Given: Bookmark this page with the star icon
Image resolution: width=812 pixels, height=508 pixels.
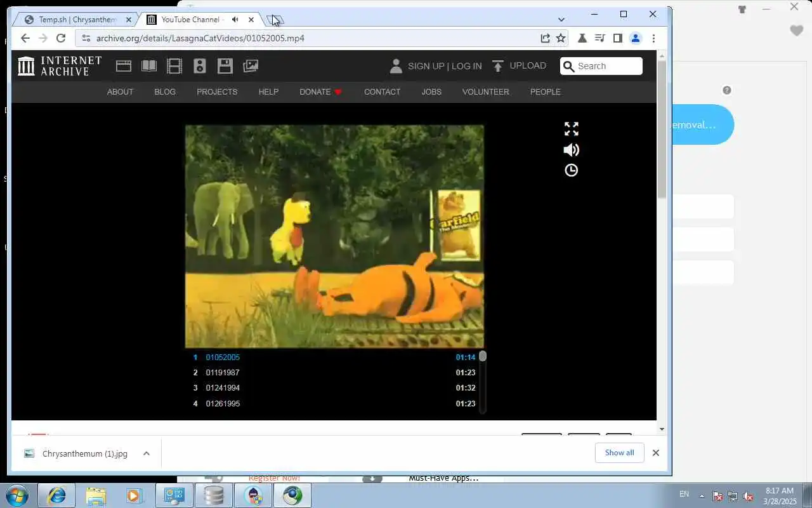Looking at the screenshot, I should click(x=561, y=38).
